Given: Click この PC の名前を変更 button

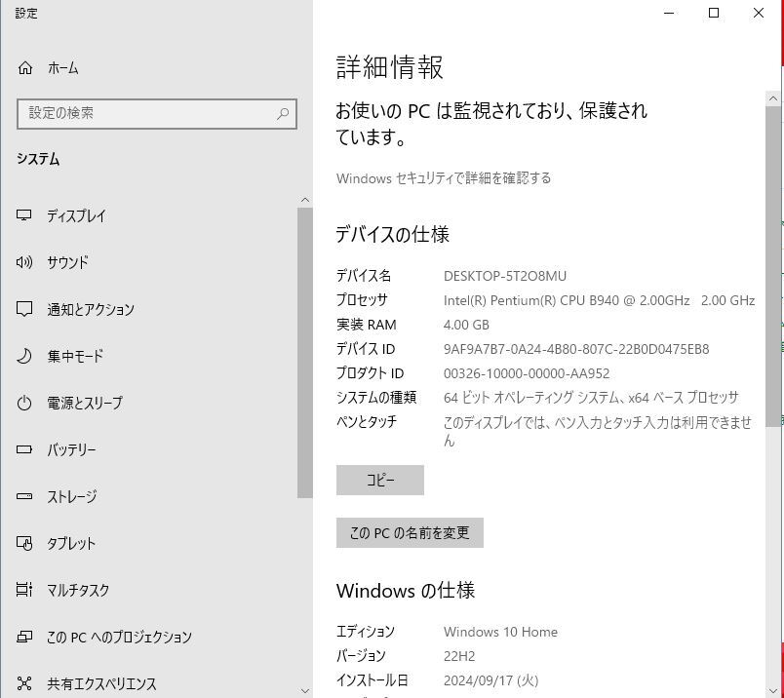Looking at the screenshot, I should tap(410, 533).
